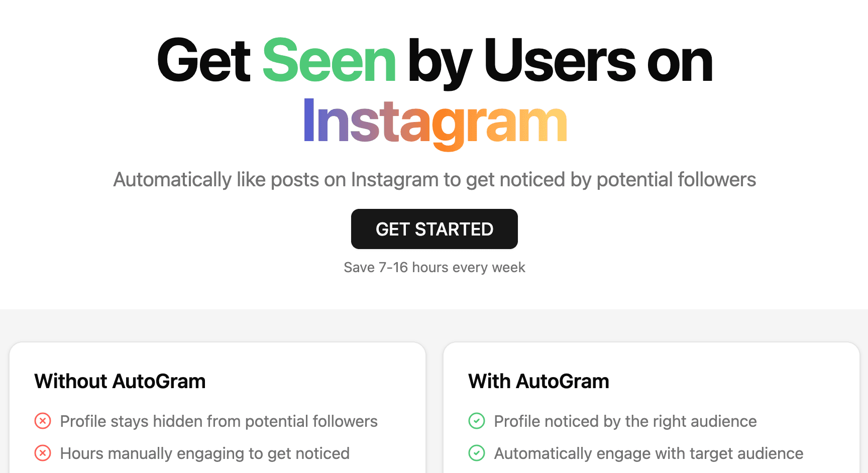Select 'Profile noticed by the right audience' text
Image resolution: width=868 pixels, height=473 pixels.
coord(625,422)
